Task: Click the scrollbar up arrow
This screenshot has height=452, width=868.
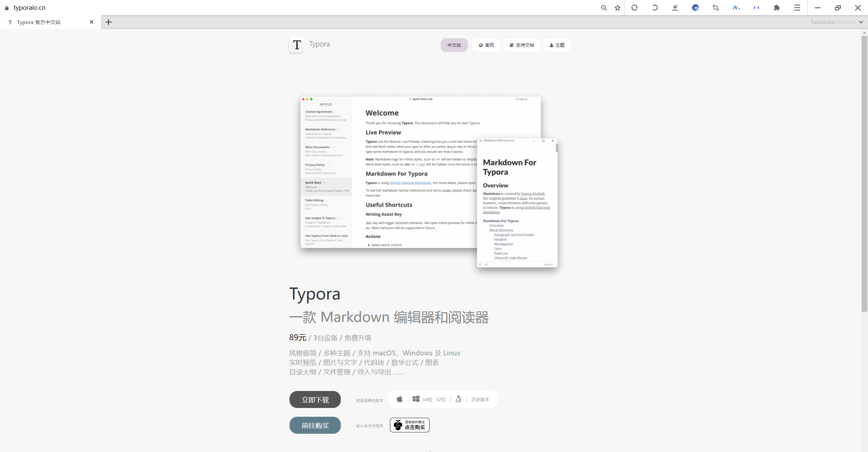Action: [864, 33]
